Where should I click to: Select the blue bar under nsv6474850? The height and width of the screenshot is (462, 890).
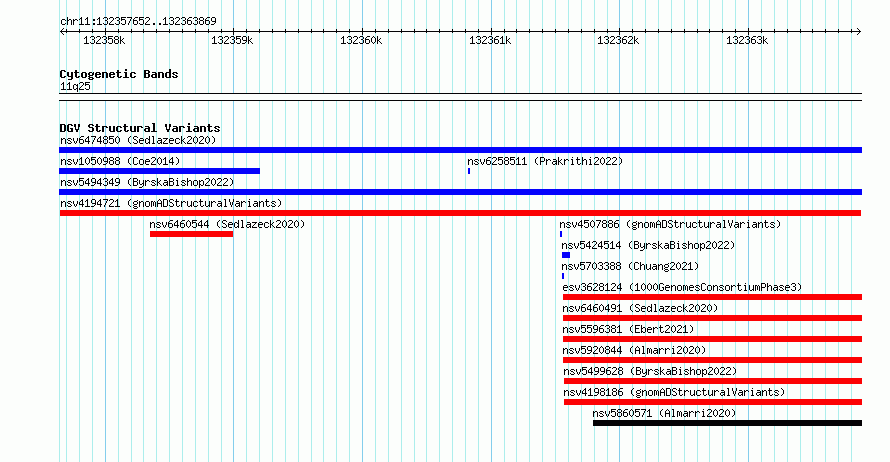point(460,150)
